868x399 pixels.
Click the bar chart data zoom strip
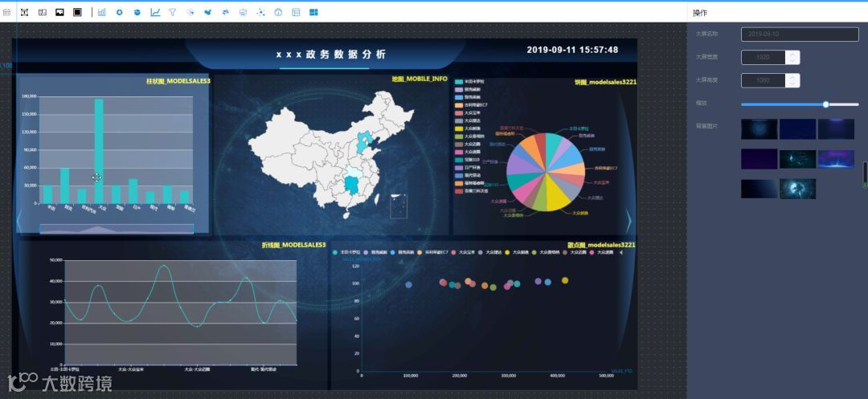(x=117, y=229)
